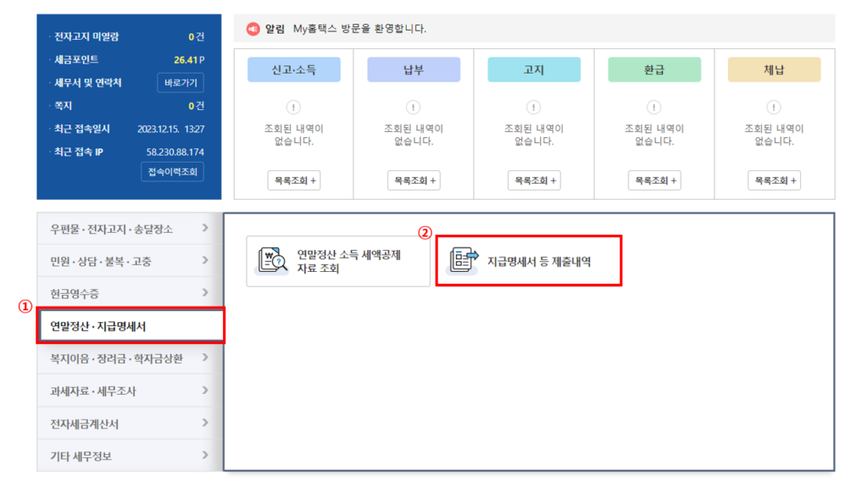This screenshot has height=482, width=868.
Task: Expand 기타 세무정보 chevron arrow
Action: pos(205,455)
